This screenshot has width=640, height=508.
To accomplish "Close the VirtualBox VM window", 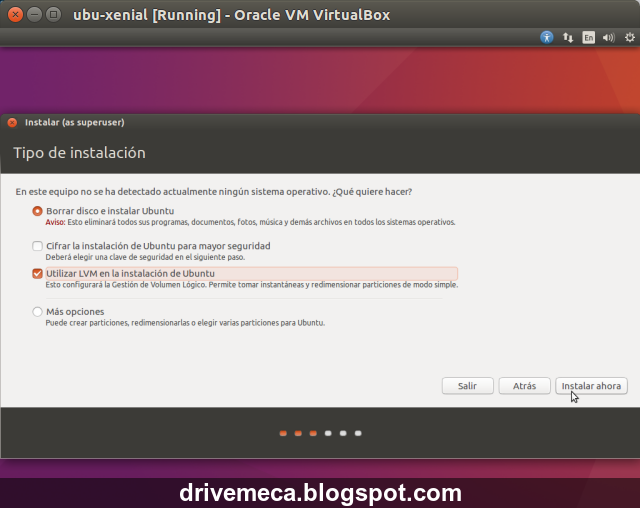I will tap(15, 15).
